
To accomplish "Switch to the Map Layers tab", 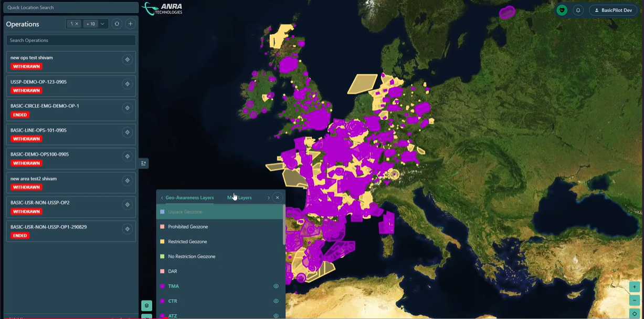I will tap(239, 198).
